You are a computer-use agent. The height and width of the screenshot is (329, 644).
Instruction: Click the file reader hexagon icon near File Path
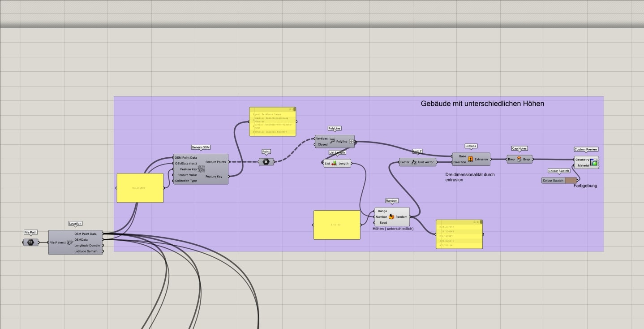pyautogui.click(x=30, y=242)
